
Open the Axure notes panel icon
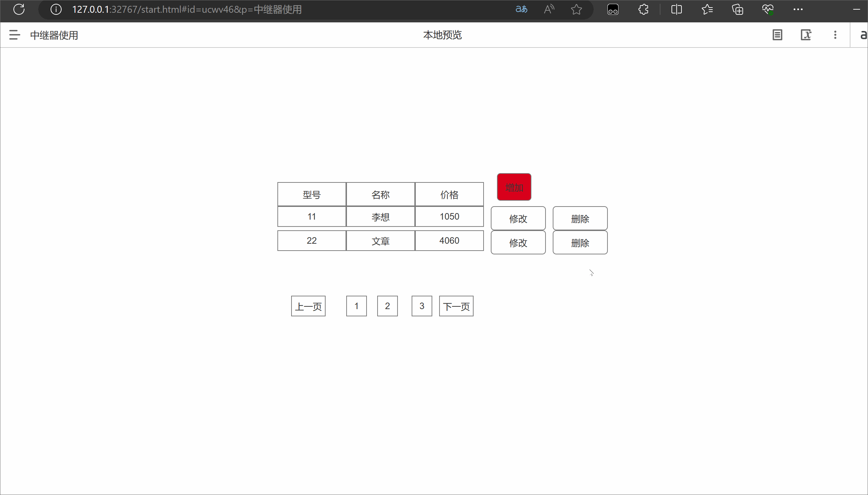click(x=777, y=35)
